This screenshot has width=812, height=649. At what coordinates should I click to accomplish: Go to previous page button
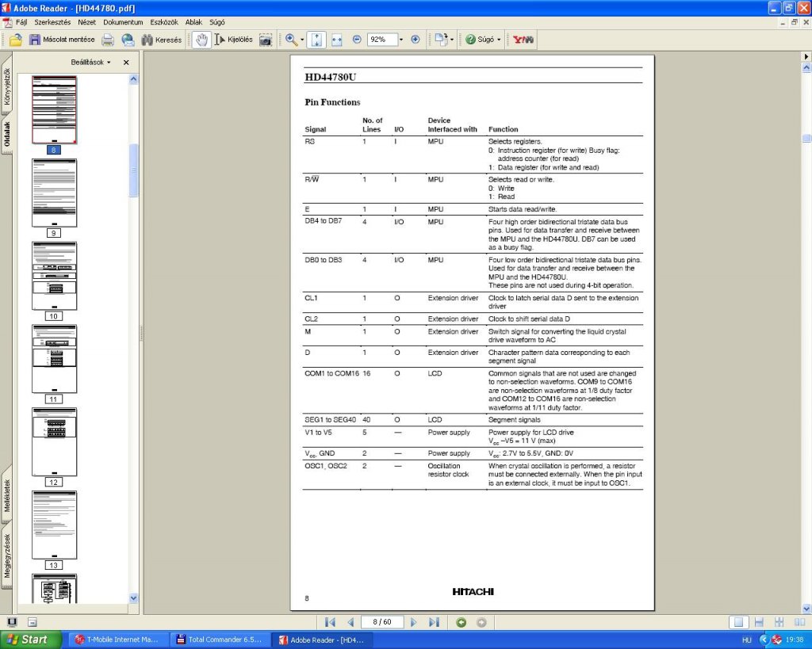(x=350, y=622)
